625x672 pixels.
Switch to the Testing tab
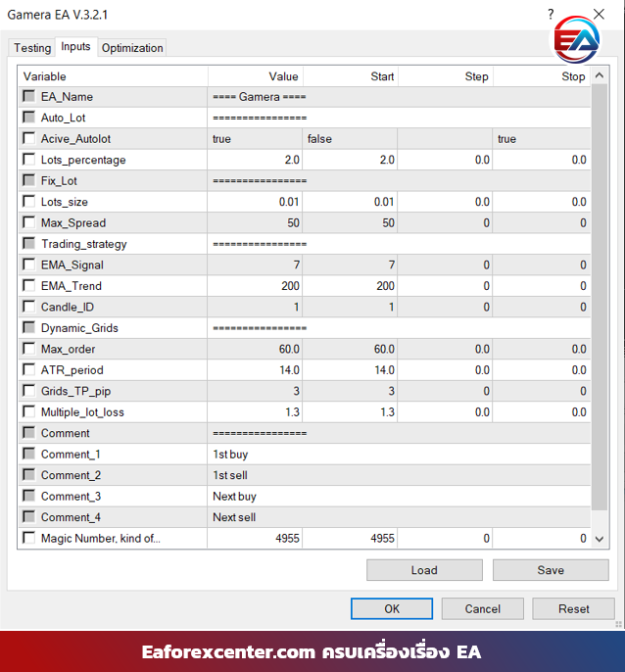pyautogui.click(x=32, y=48)
